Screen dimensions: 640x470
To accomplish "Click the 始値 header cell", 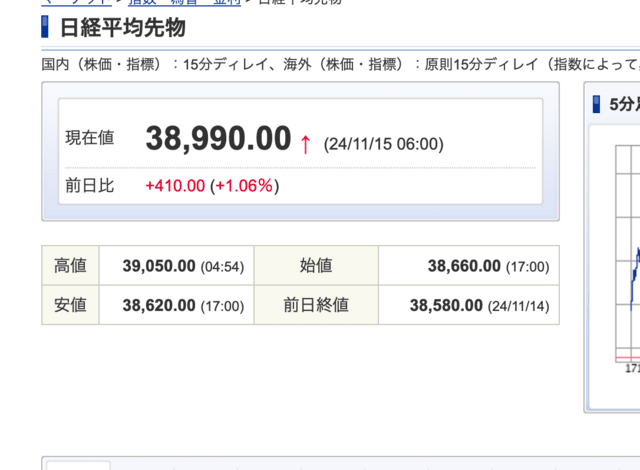I will (316, 265).
